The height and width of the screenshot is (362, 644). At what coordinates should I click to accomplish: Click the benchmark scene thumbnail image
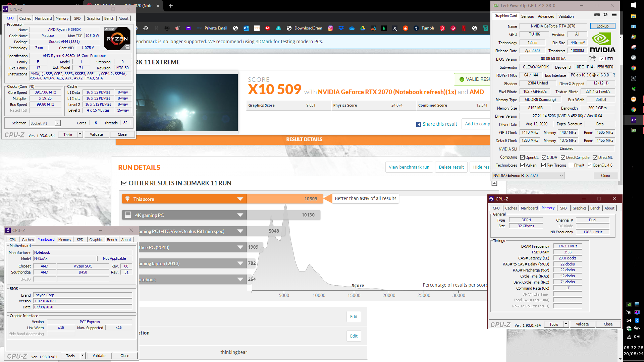[x=187, y=103]
